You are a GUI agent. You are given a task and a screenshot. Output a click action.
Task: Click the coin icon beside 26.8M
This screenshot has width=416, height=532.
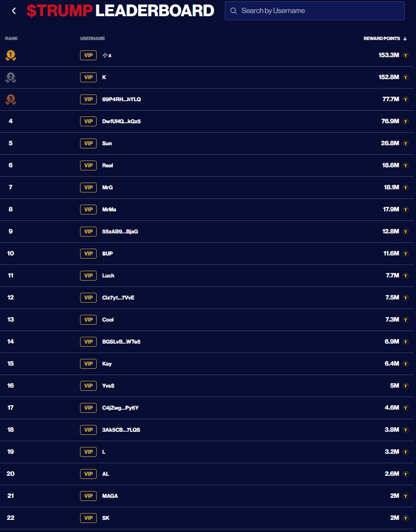[406, 143]
